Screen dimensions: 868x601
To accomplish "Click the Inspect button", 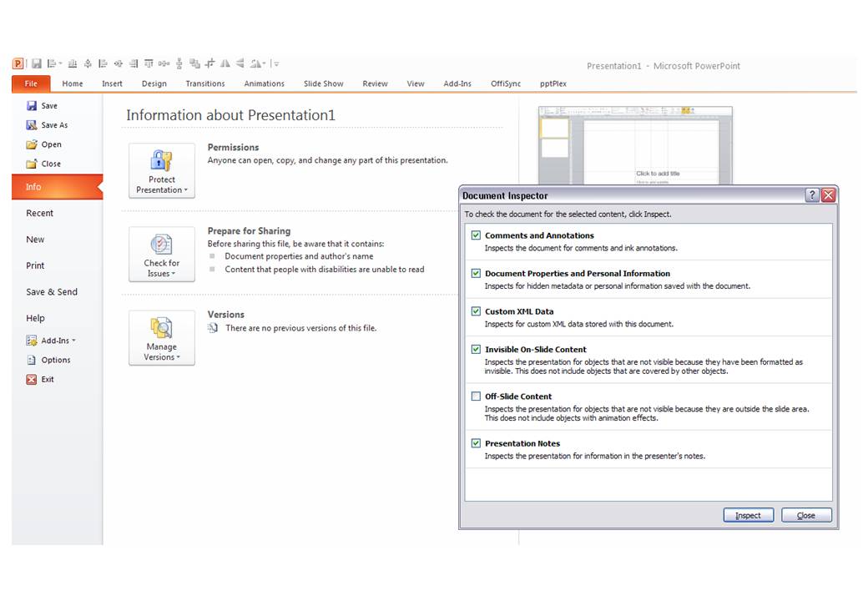I will 749,515.
